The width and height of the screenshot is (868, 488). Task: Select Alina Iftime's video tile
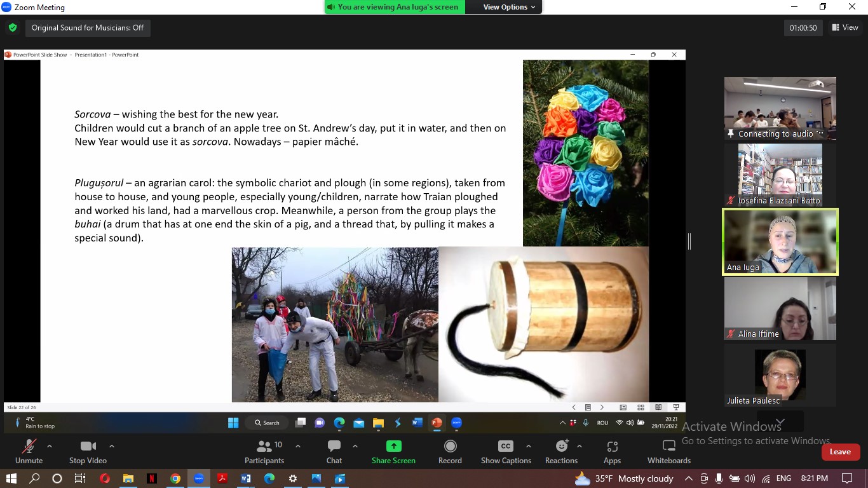(x=780, y=309)
